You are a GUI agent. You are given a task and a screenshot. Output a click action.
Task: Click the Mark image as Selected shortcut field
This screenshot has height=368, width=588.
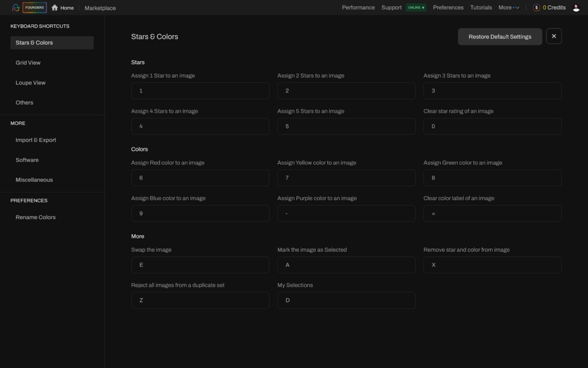[346, 264]
